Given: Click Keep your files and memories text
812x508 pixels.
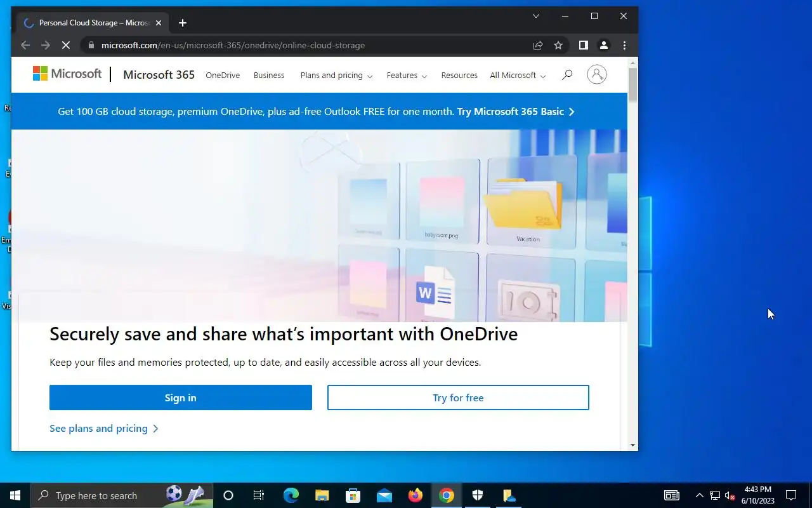Looking at the screenshot, I should click(x=265, y=363).
